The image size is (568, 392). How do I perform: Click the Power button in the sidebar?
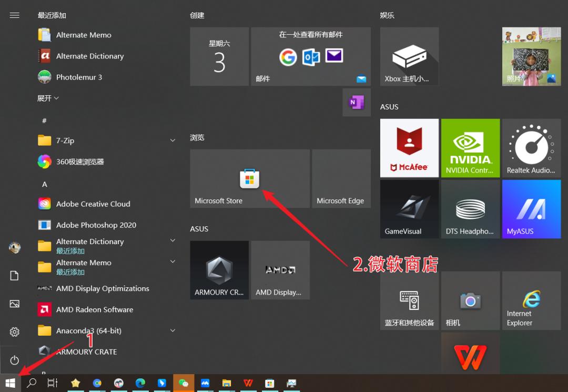point(15,360)
